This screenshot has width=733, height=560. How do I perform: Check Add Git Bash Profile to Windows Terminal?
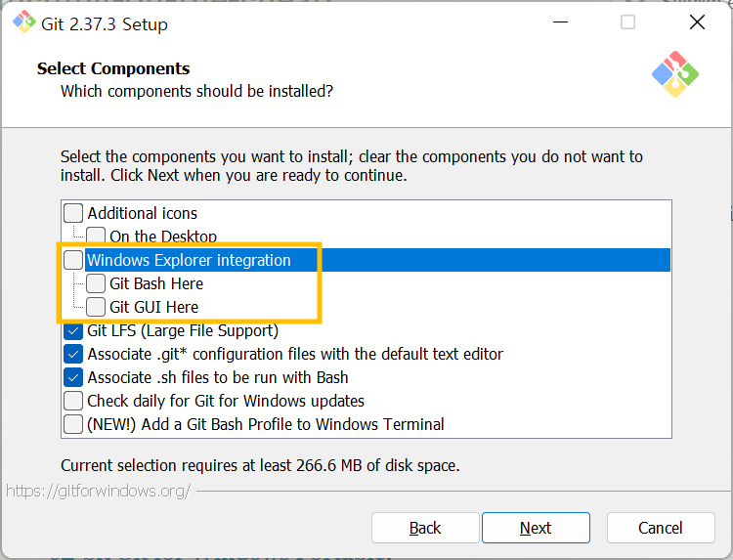pyautogui.click(x=73, y=424)
